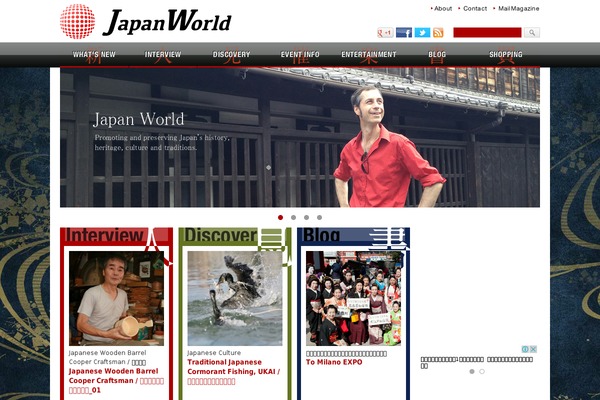Viewport: 600px width, 400px height.
Task: Click the JapanWorld wordmark title
Action: click(x=167, y=22)
